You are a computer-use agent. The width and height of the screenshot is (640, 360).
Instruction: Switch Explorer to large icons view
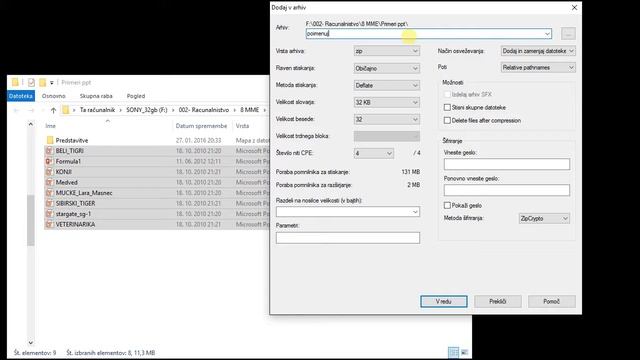[x=464, y=352]
